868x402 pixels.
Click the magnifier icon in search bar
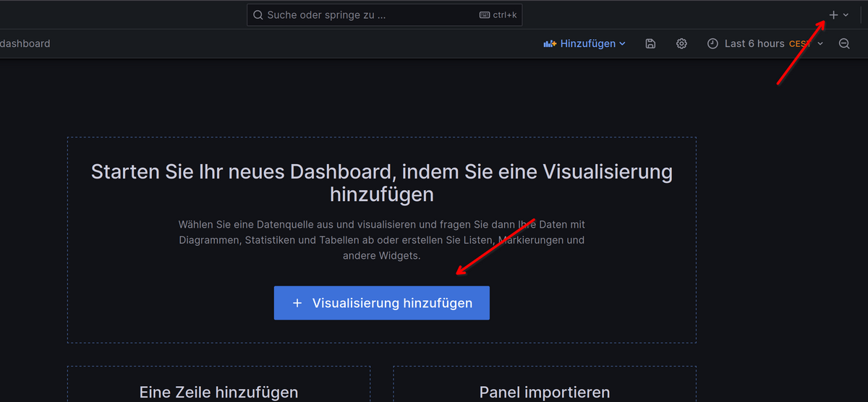[x=258, y=14]
